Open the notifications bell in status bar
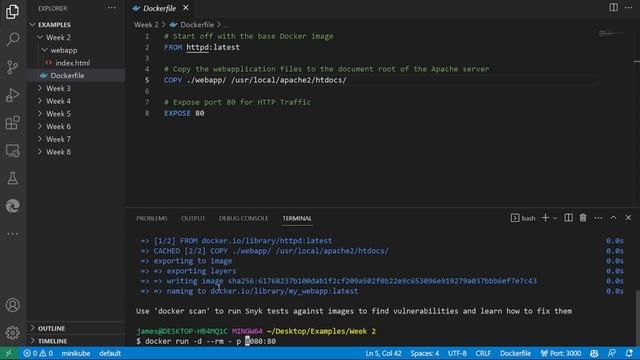Image resolution: width=640 pixels, height=360 pixels. 629,353
